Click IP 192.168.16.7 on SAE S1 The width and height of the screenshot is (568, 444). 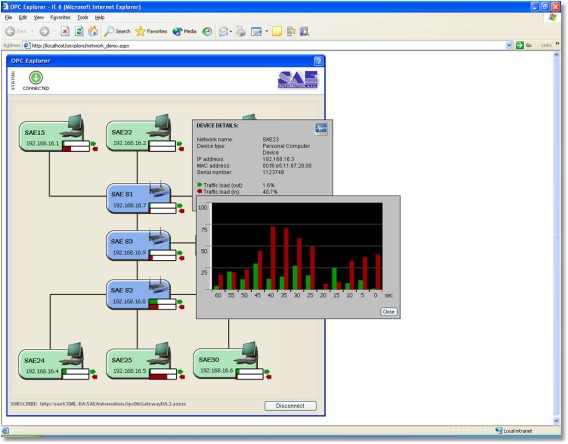130,205
